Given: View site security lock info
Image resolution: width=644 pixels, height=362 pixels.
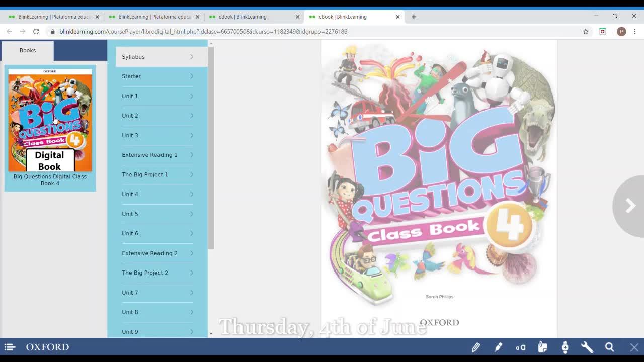Looking at the screenshot, I should (x=52, y=31).
